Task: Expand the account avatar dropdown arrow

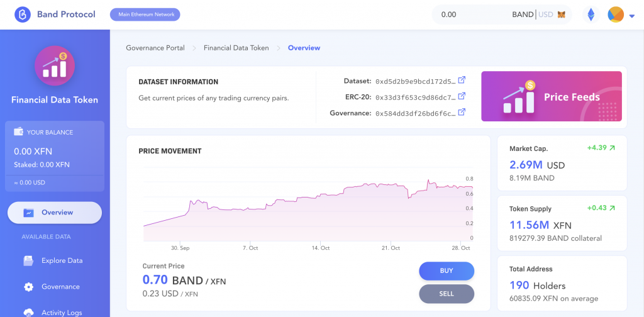Action: pos(631,16)
